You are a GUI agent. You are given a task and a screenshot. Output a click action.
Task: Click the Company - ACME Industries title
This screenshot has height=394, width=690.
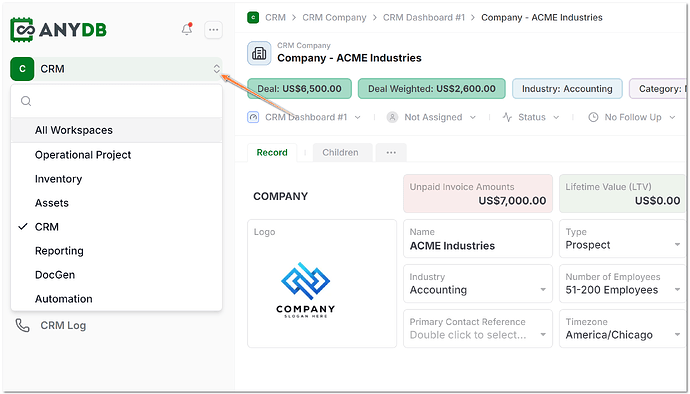coord(349,58)
